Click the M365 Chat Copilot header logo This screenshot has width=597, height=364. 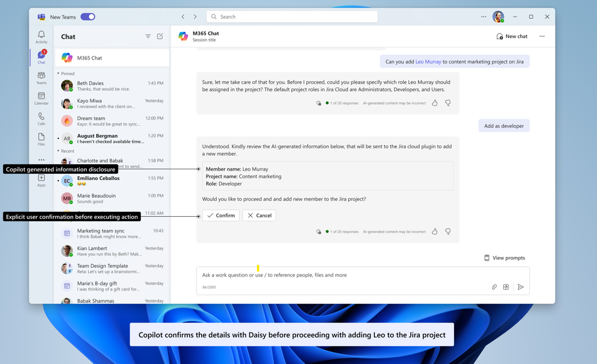183,36
